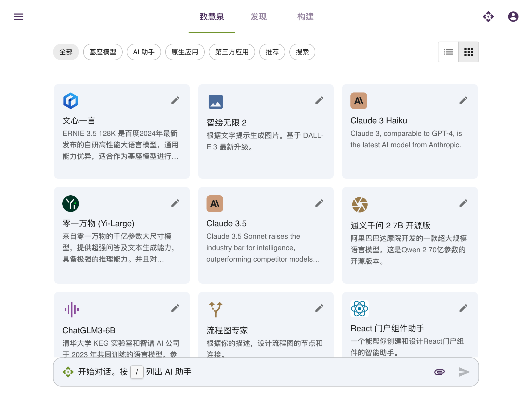Click the Yi-Large green circle logo
Viewport: 532px width, 399px height.
(71, 204)
